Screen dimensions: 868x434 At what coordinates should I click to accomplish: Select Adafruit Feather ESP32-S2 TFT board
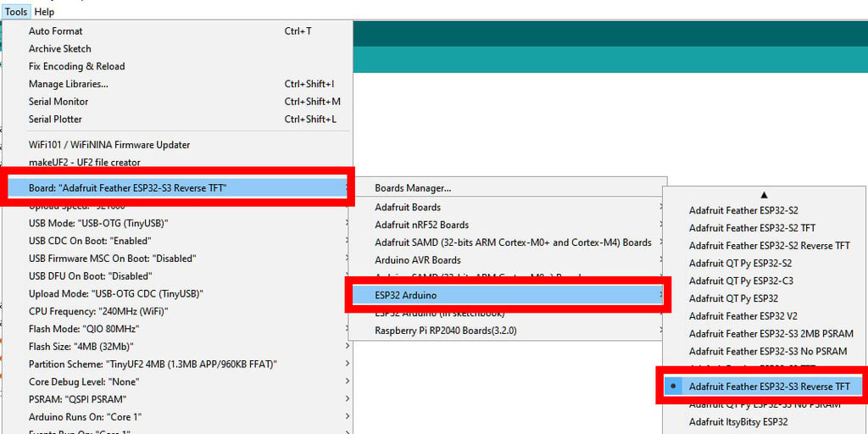click(764, 228)
